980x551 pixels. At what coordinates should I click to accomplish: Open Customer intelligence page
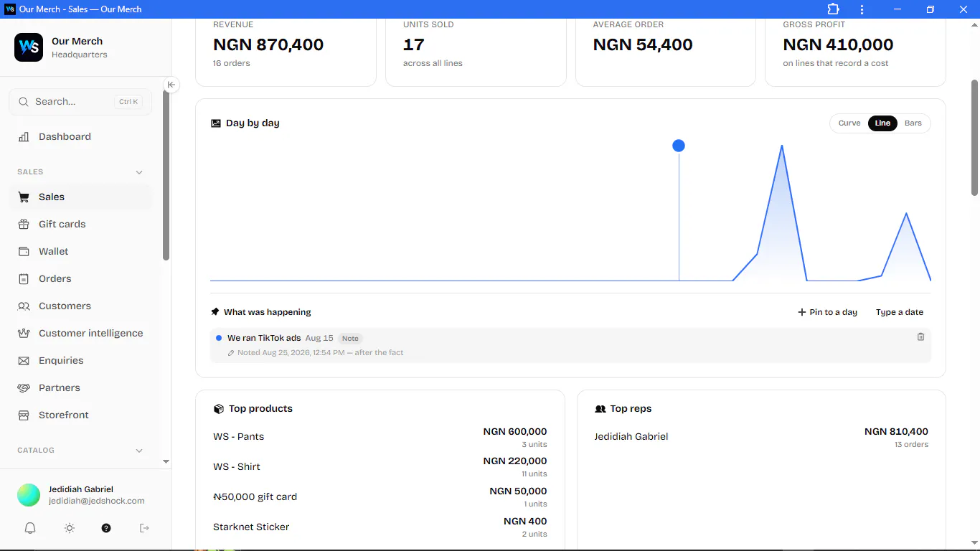80,334
